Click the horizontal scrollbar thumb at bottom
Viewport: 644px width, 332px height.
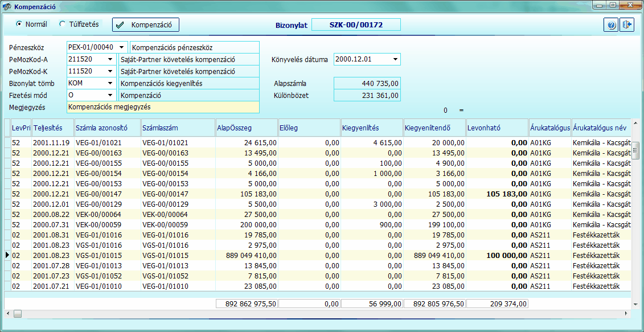coord(17,314)
